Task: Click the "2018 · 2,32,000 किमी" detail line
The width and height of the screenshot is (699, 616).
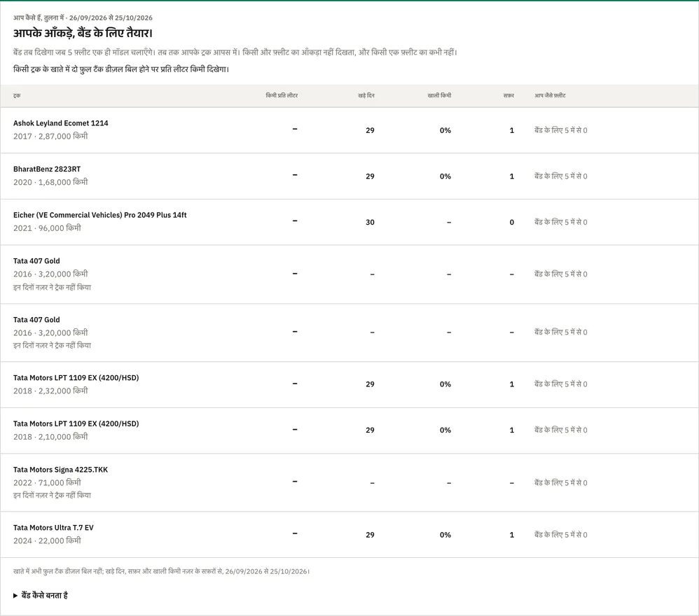Action: [x=50, y=391]
